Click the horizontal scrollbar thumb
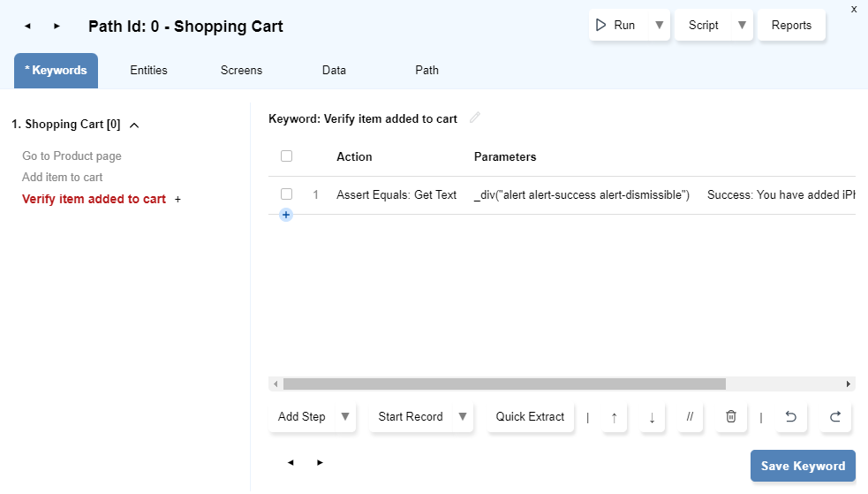 503,384
